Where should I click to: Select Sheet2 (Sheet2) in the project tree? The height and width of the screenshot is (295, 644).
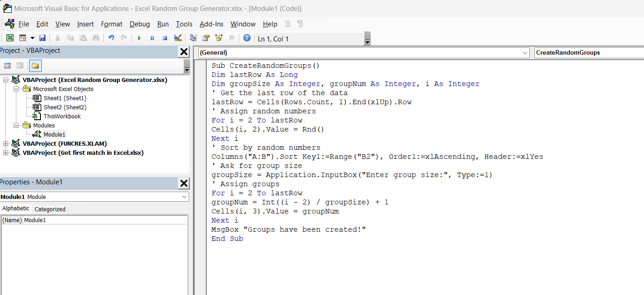coord(65,107)
